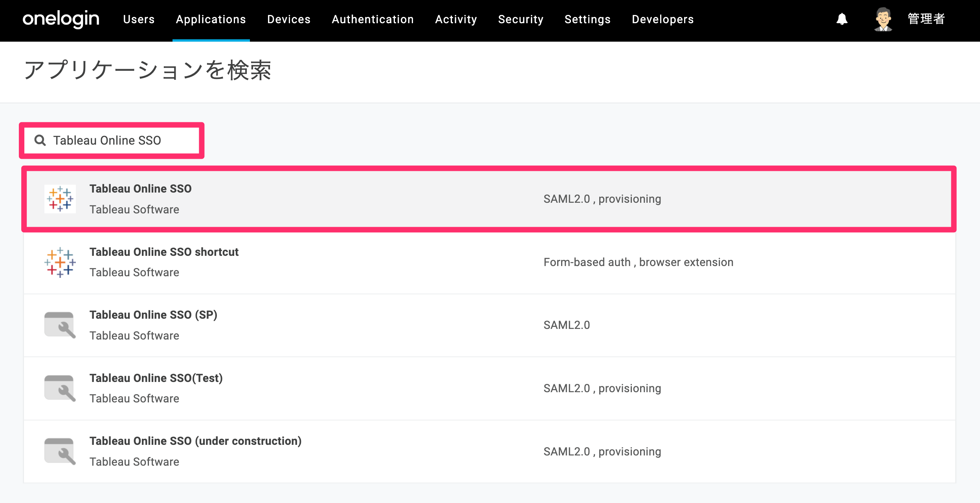Click 'Tableau Software' under Tableau Online SSO (SP)

(x=134, y=336)
